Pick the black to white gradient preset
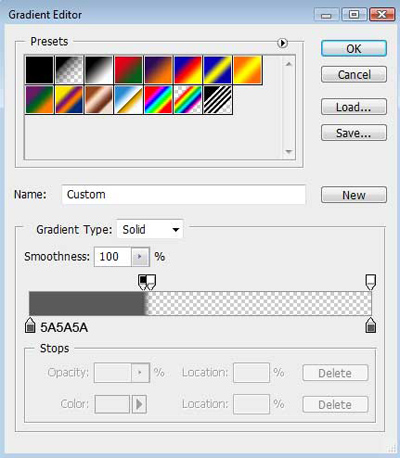Image resolution: width=400 pixels, height=458 pixels. (x=99, y=70)
